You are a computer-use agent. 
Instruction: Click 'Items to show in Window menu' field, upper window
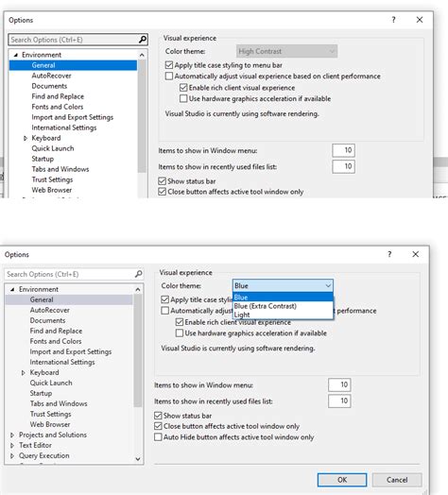[343, 150]
